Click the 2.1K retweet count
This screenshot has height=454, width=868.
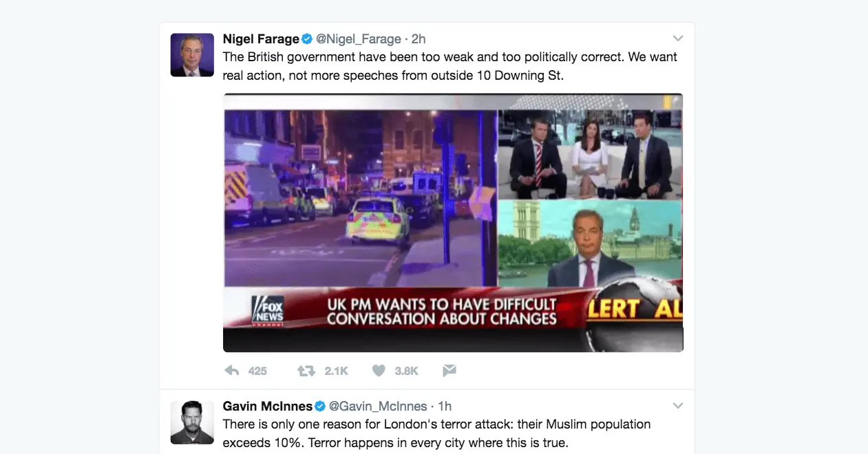click(337, 371)
